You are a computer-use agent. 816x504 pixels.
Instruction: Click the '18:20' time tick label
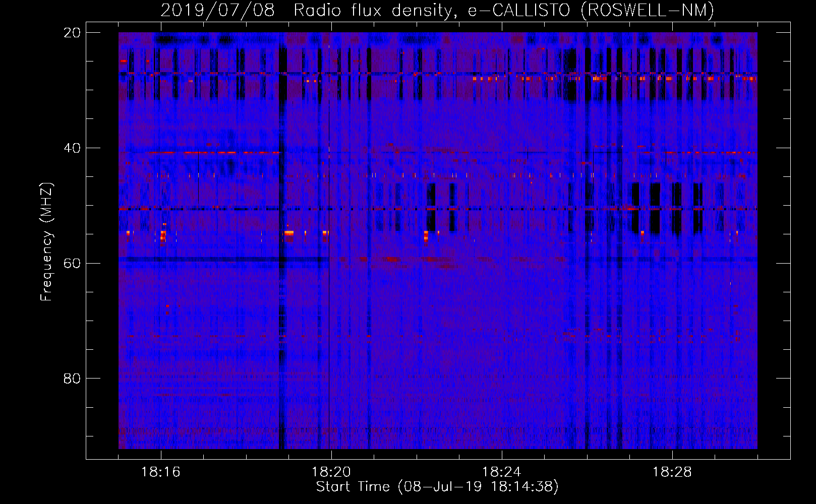click(x=331, y=472)
